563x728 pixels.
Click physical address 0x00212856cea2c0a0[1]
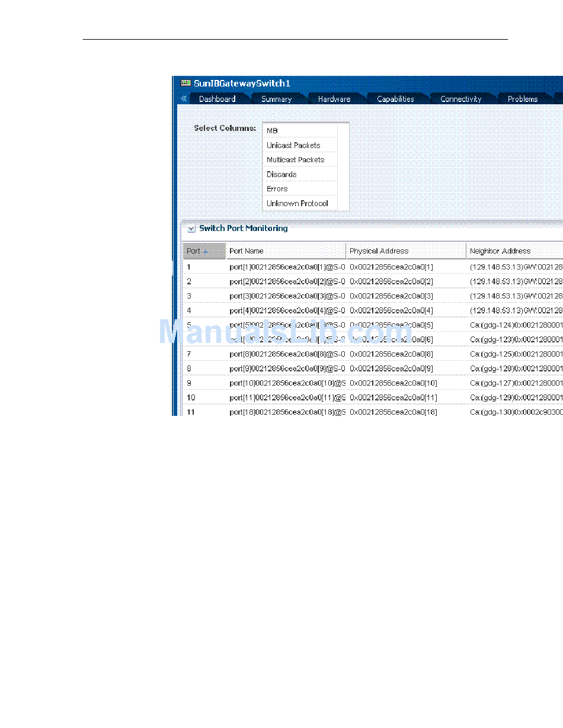tap(391, 267)
